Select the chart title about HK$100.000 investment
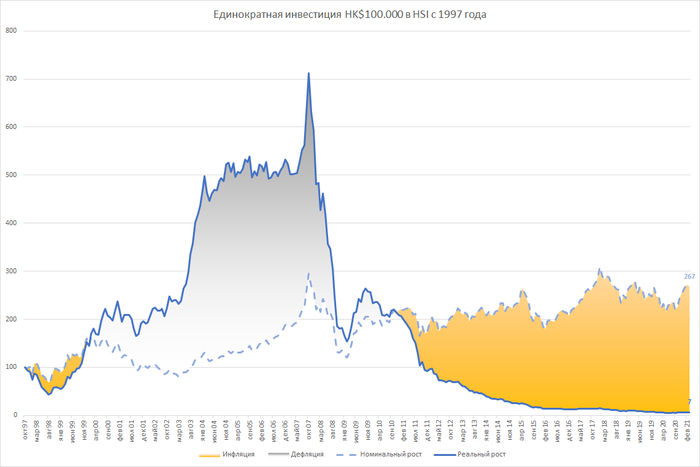This screenshot has width=700, height=467. pyautogui.click(x=350, y=15)
